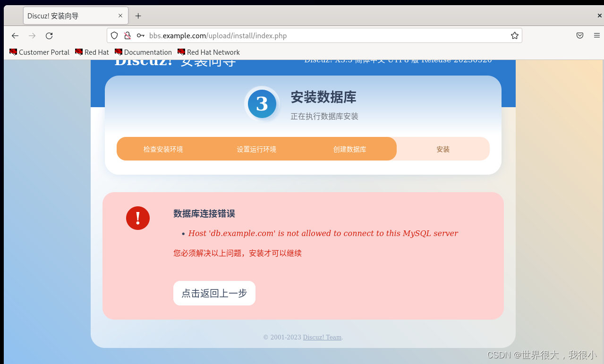Screen dimensions: 604x364
Task: Click the Red Hat fedora icon beside Documentation
Action: pos(119,52)
